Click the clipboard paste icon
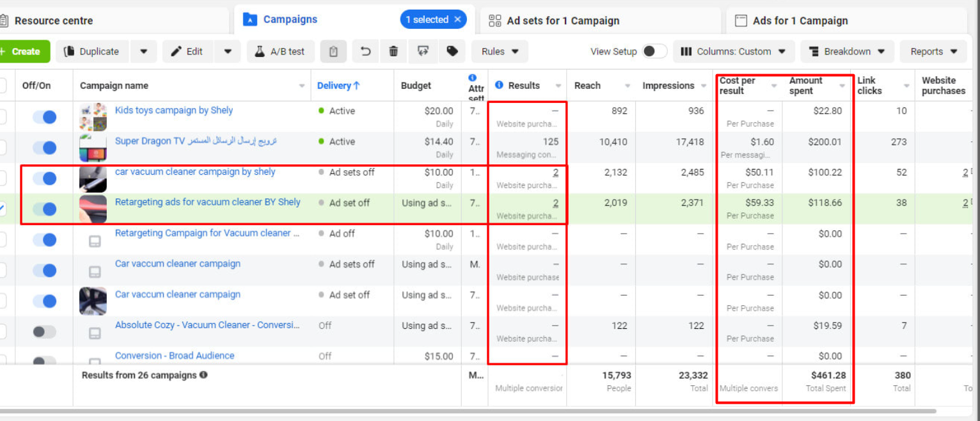Screen dimensions: 980x421 tap(333, 52)
